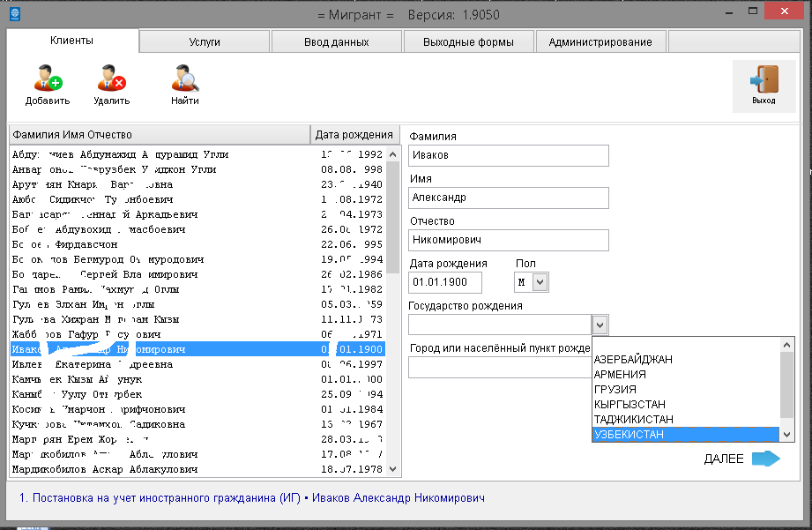
Task: Open the Пол gender dropdown
Action: click(x=540, y=282)
